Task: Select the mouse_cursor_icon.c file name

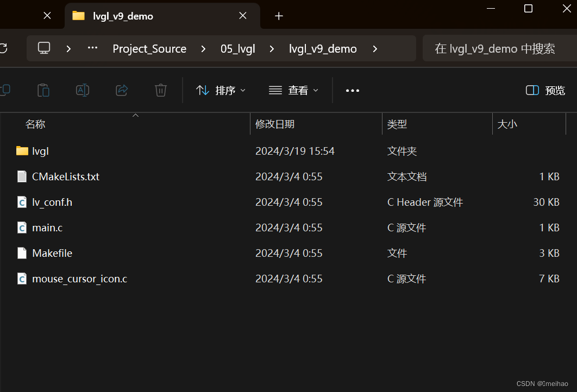Action: pos(80,279)
